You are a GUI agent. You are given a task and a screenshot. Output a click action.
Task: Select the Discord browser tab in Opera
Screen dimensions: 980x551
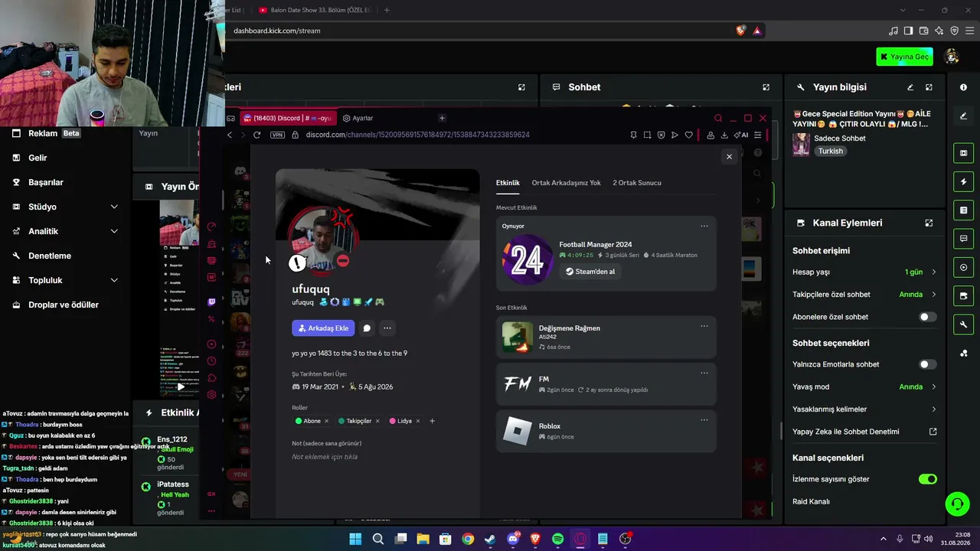tap(288, 118)
